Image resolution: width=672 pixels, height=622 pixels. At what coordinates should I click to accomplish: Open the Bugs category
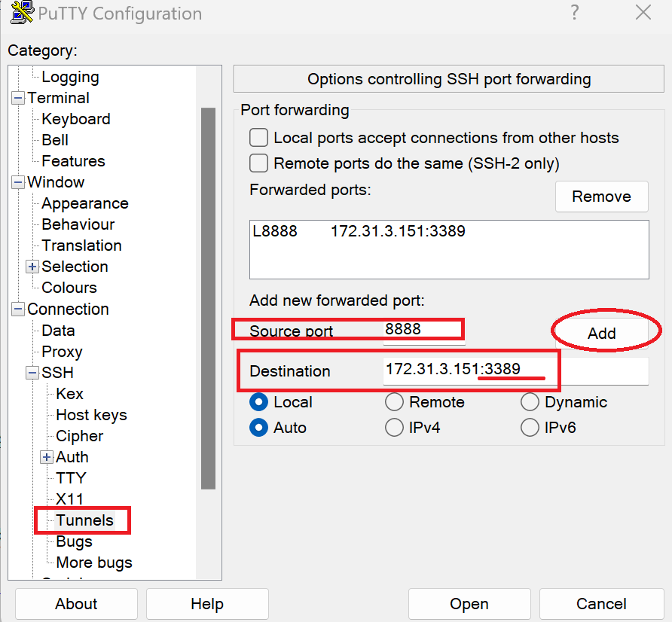(x=74, y=541)
